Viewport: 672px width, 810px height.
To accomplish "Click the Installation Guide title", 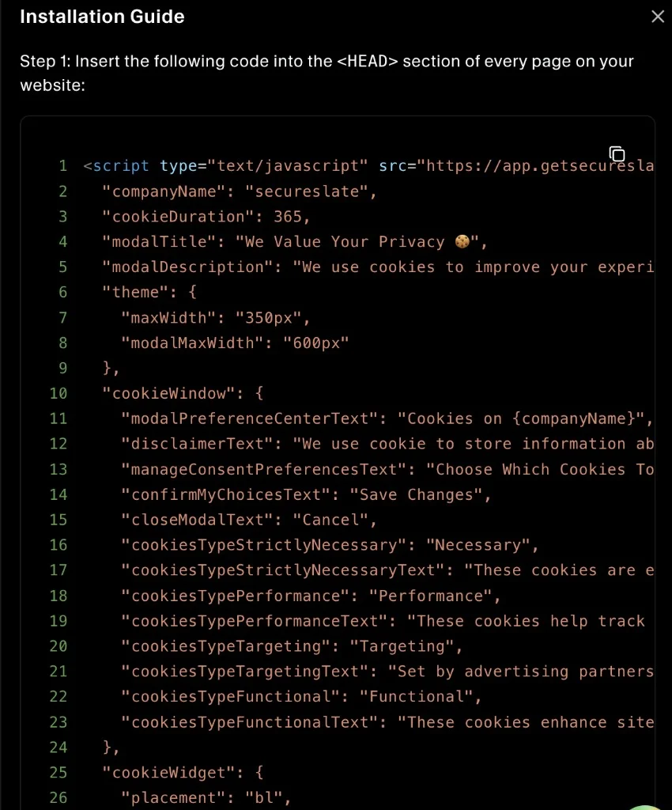I will click(x=102, y=16).
